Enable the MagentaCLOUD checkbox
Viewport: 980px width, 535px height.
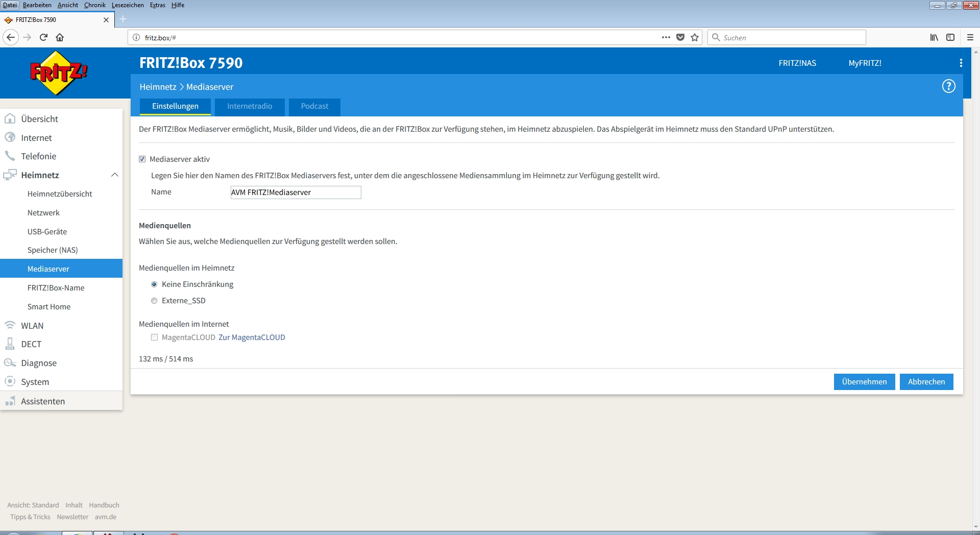pyautogui.click(x=154, y=337)
